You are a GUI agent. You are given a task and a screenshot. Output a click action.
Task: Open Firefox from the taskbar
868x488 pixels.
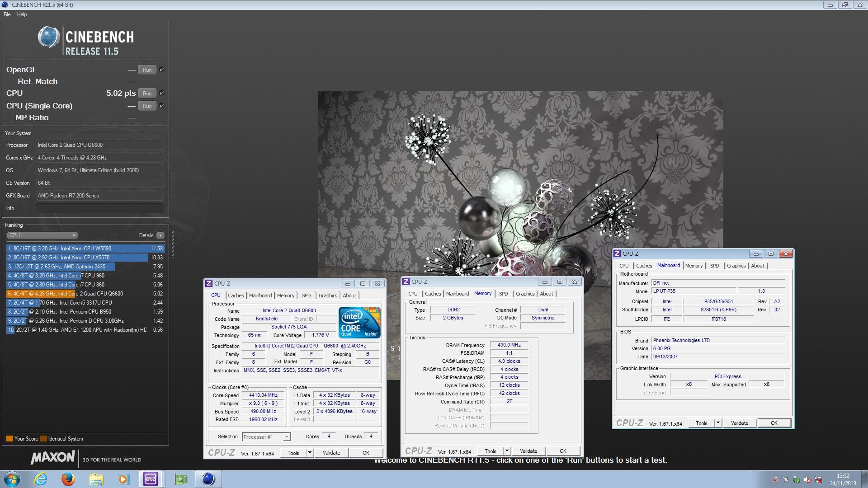(68, 479)
